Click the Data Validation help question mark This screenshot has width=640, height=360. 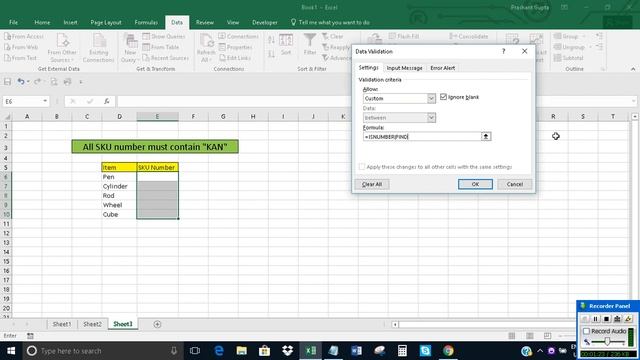click(x=504, y=51)
